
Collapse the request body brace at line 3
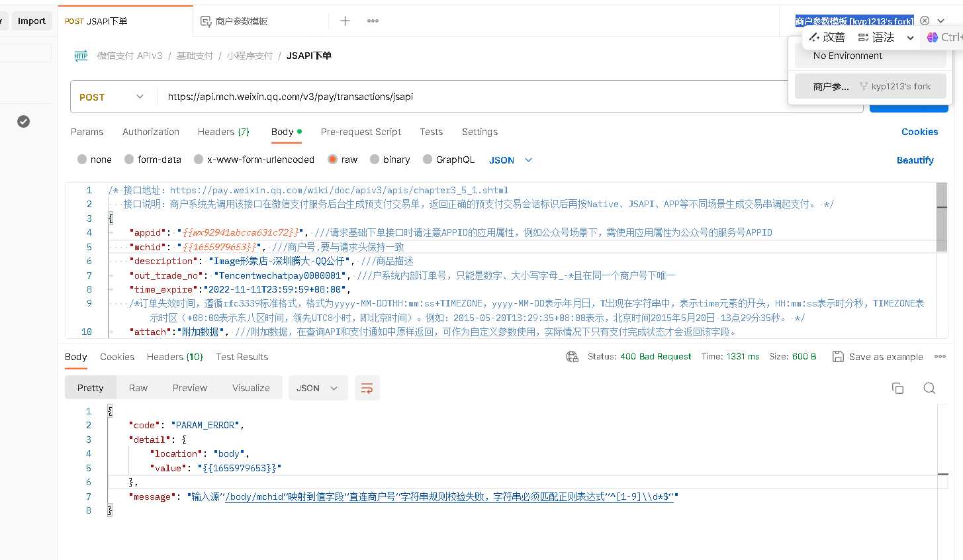click(111, 218)
